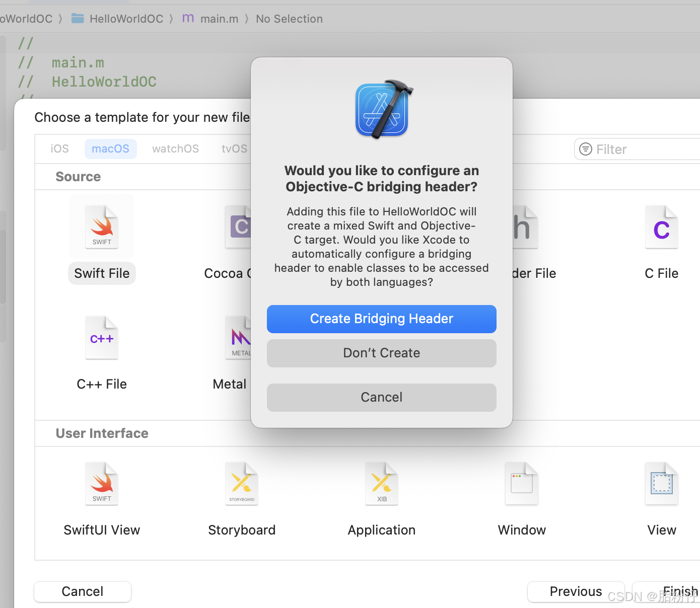Image resolution: width=700 pixels, height=608 pixels.
Task: Select the macOS platform tab
Action: pyautogui.click(x=111, y=148)
